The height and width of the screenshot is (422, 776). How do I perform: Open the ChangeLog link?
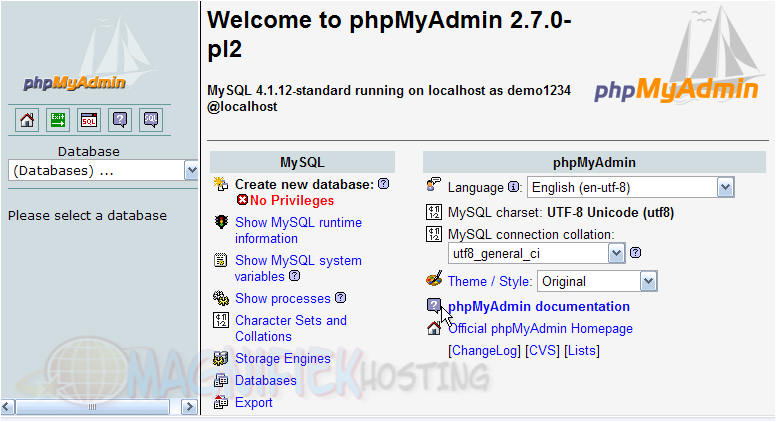pyautogui.click(x=485, y=351)
